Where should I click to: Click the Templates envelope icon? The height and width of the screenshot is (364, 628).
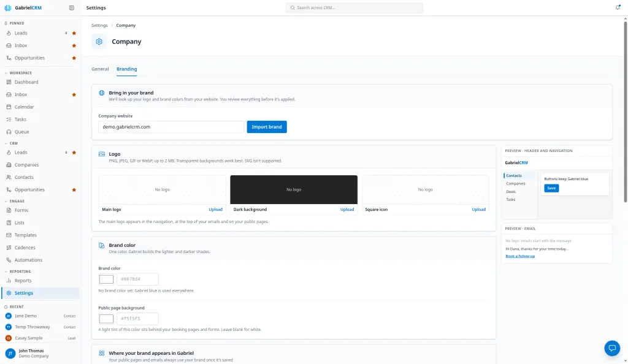[x=9, y=235]
